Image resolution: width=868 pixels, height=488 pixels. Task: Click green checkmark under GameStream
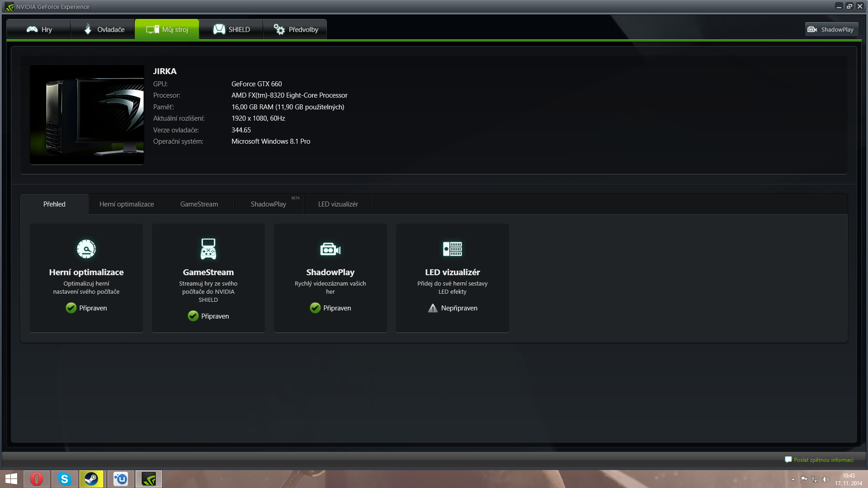point(193,316)
